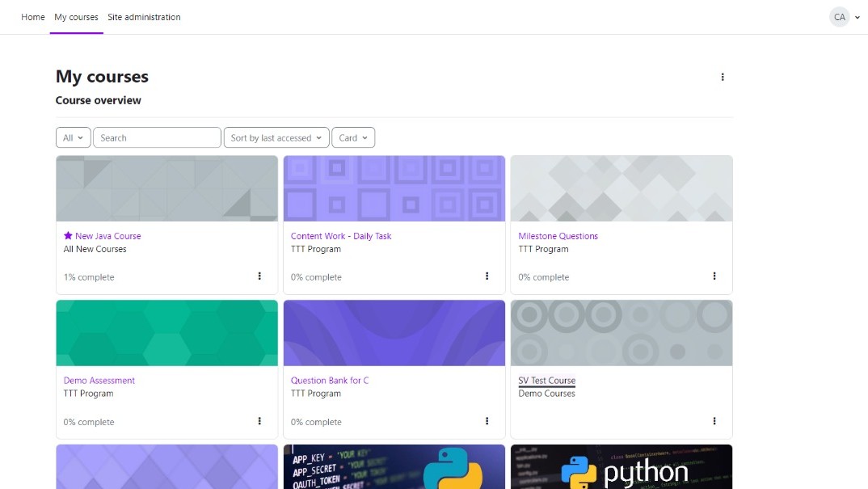Open the Sort by last accessed dropdown
Viewport: 868px width, 489px height.
[276, 138]
